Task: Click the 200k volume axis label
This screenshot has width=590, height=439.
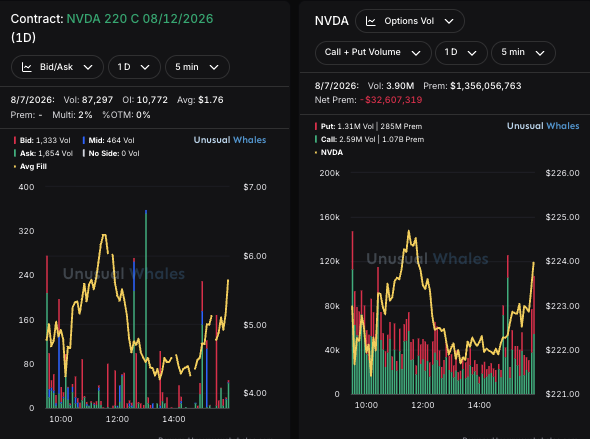Action: pyautogui.click(x=329, y=173)
